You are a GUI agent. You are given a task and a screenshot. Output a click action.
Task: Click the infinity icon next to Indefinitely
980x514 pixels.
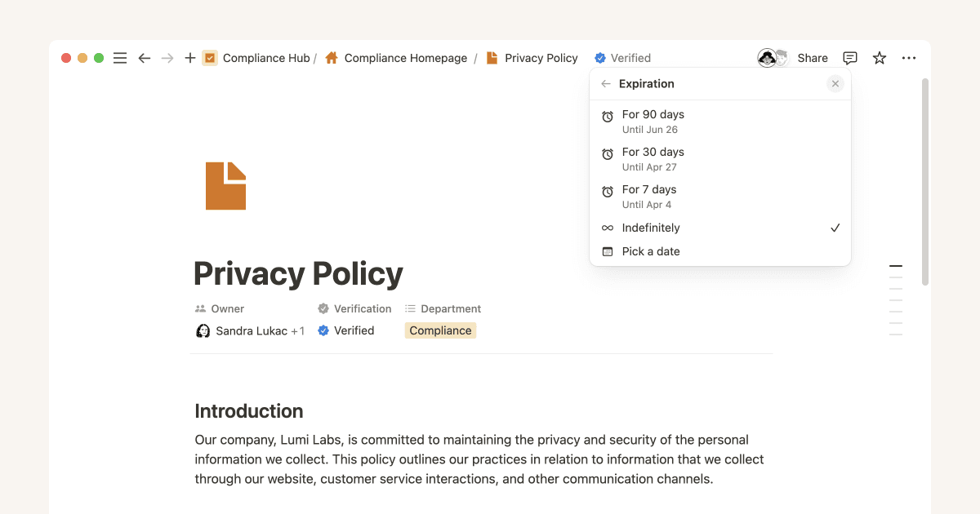pyautogui.click(x=608, y=228)
